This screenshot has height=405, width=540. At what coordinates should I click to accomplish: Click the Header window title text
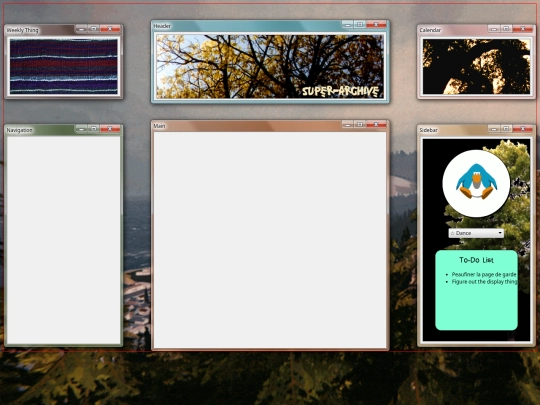coord(162,26)
